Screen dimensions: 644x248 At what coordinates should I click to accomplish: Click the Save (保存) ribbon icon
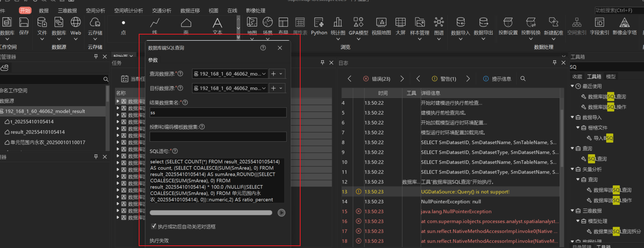[24, 22]
